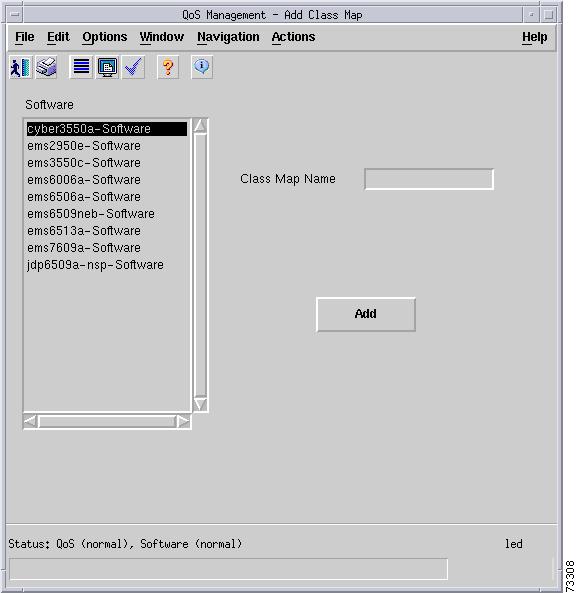Click the list scroll down arrow
The height and width of the screenshot is (593, 576).
(x=200, y=404)
